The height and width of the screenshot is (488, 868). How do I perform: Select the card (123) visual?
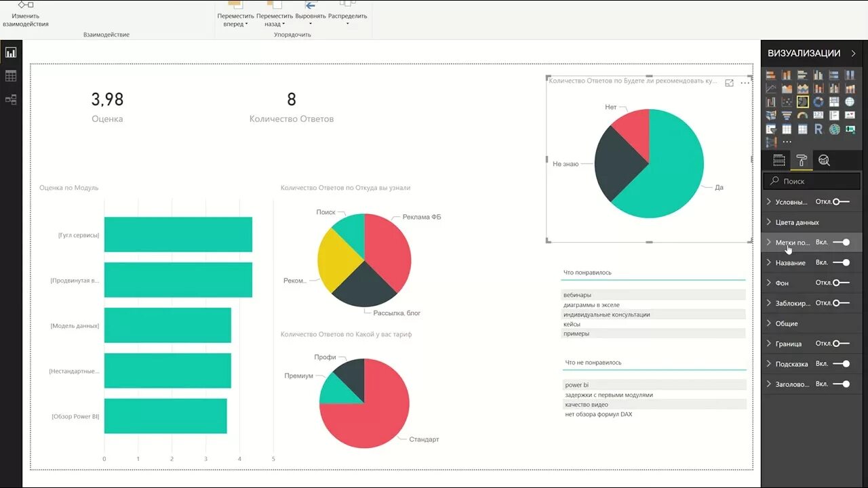[x=818, y=115]
